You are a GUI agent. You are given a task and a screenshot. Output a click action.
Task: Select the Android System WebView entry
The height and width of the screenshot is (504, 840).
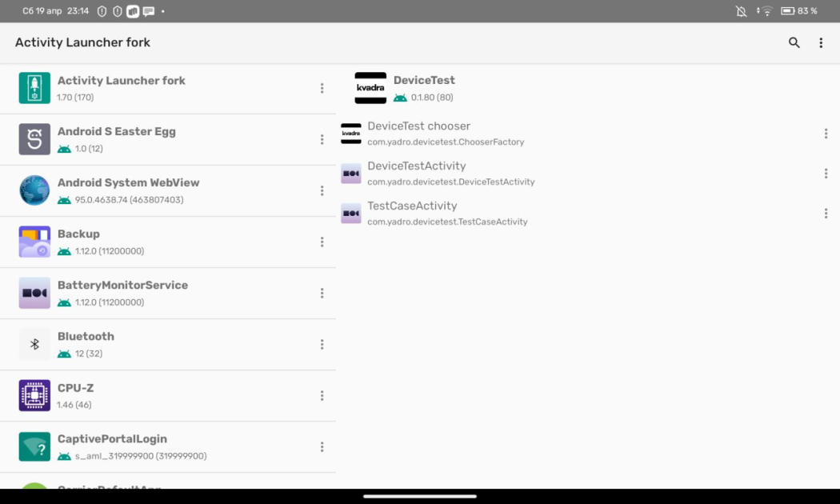(168, 190)
